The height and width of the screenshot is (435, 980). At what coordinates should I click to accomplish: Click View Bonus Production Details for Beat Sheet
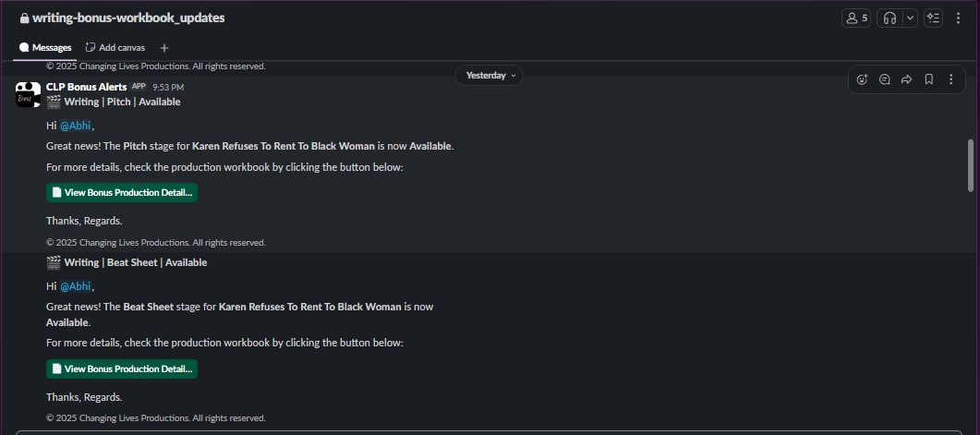pyautogui.click(x=122, y=369)
